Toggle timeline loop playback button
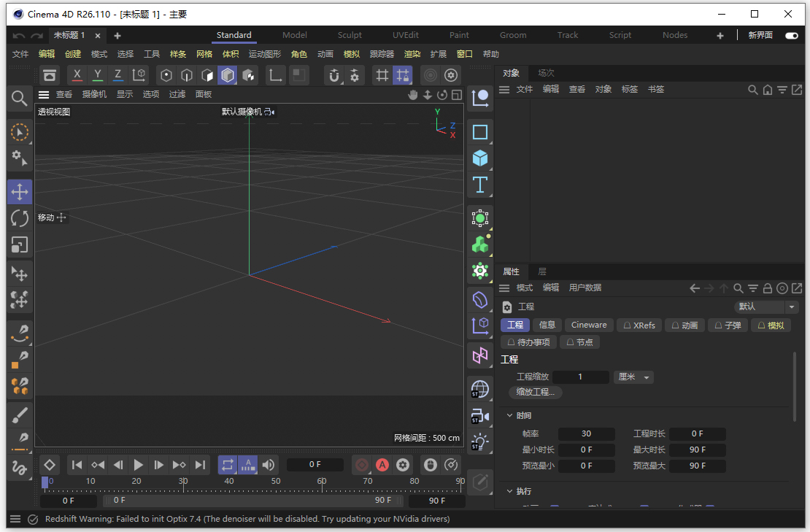The width and height of the screenshot is (810, 532). [x=228, y=465]
